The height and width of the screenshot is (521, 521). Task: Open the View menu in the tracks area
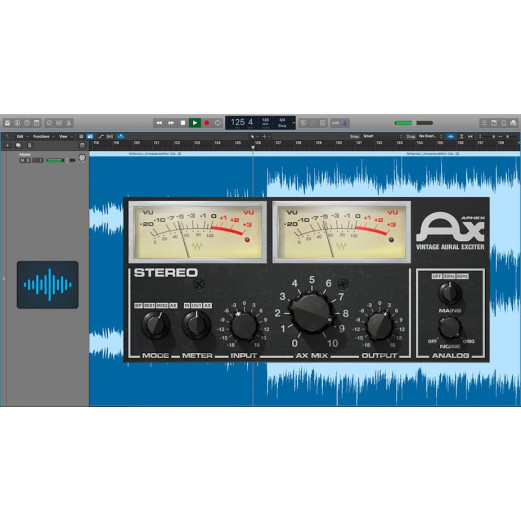coord(66,137)
